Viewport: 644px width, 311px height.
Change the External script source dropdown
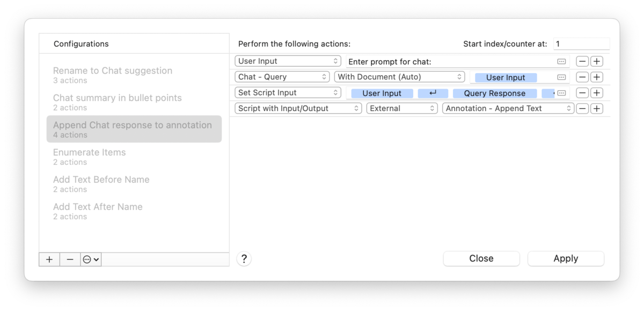tap(402, 109)
